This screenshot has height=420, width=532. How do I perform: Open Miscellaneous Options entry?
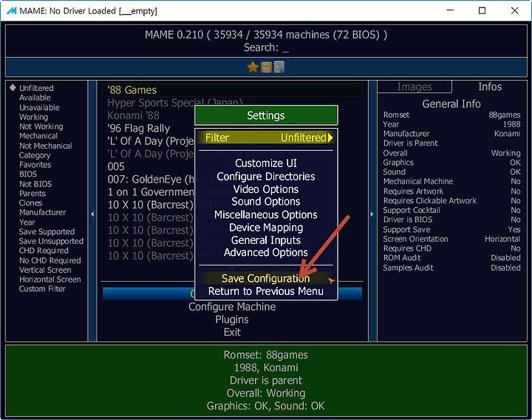pos(266,214)
